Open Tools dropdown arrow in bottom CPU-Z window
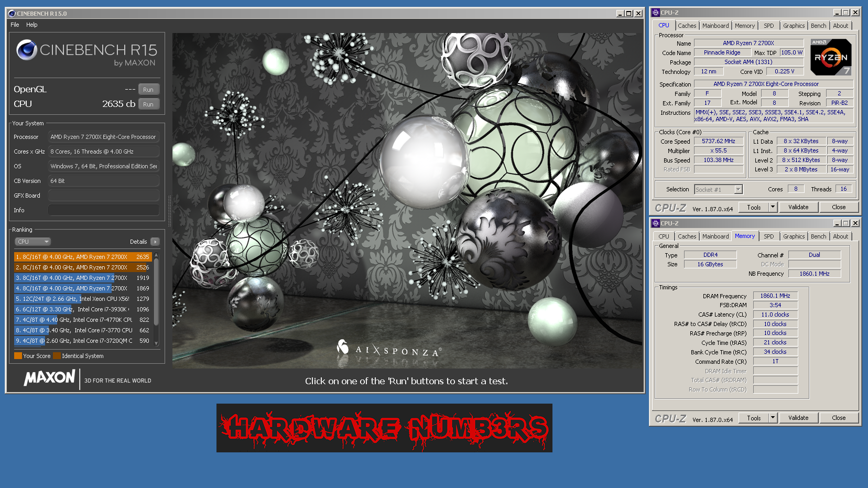868x488 pixels. tap(773, 418)
